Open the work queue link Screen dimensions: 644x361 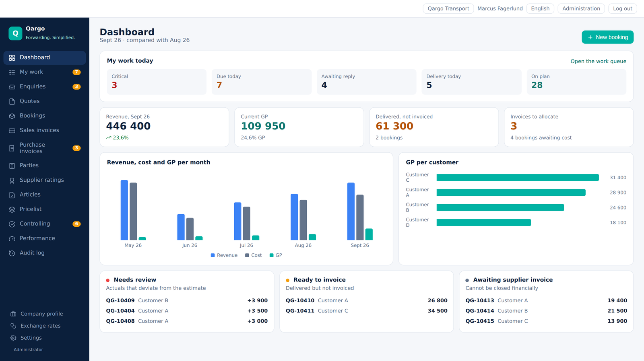598,61
